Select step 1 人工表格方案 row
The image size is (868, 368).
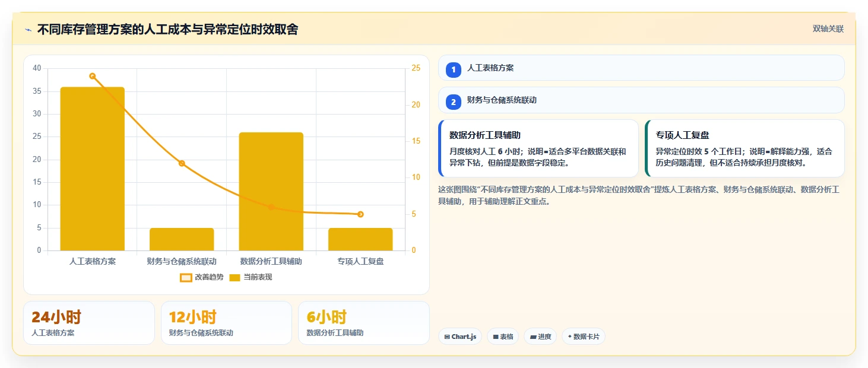click(641, 68)
